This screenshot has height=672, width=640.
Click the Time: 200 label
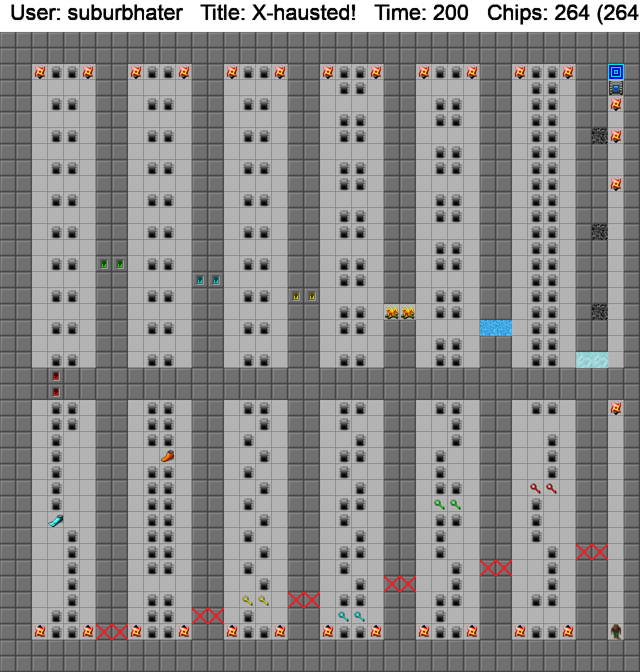421,13
